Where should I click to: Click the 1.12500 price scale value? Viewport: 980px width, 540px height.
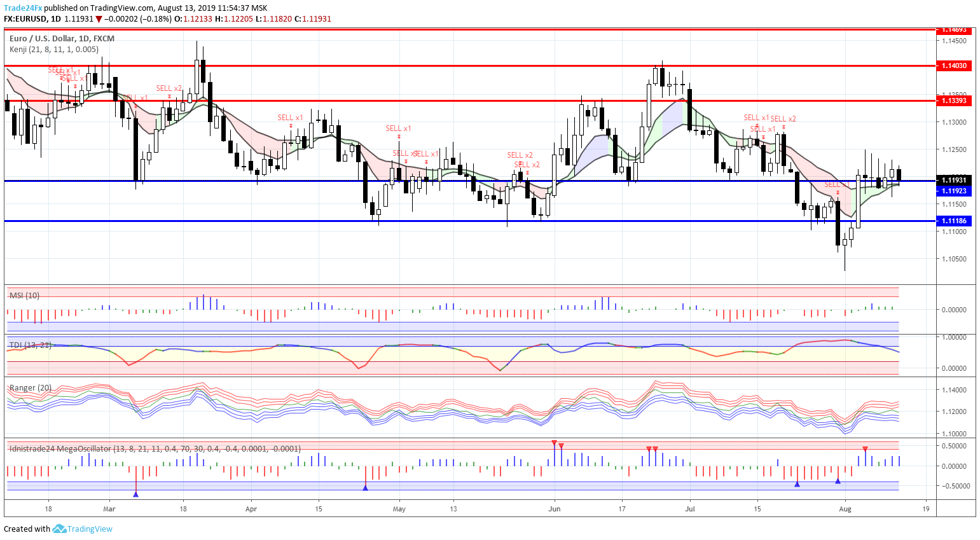(954, 149)
